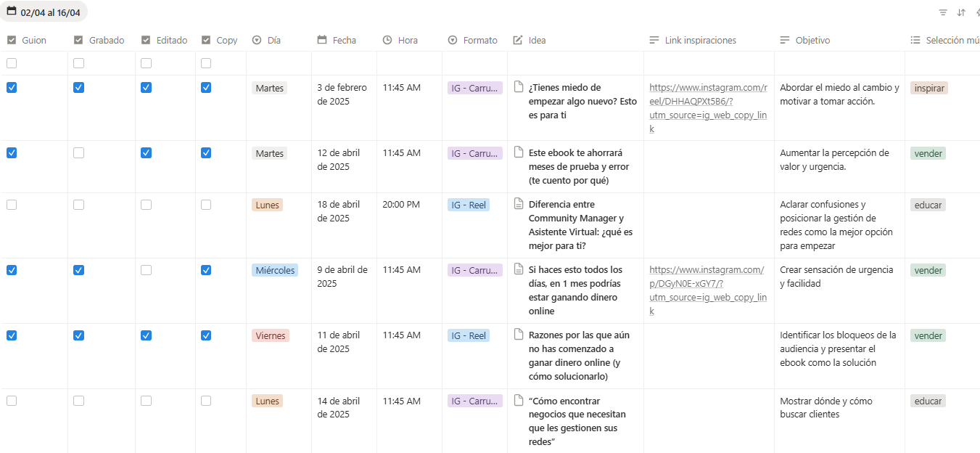This screenshot has height=453, width=980.
Task: Open Formato dropdown showing IG - Reel on 18 de abril row
Action: click(x=468, y=205)
